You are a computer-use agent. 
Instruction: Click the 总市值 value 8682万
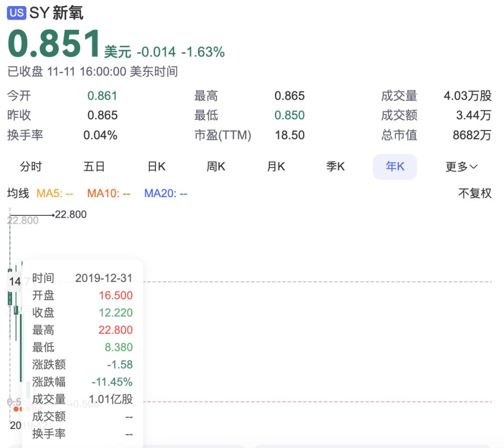coord(472,135)
